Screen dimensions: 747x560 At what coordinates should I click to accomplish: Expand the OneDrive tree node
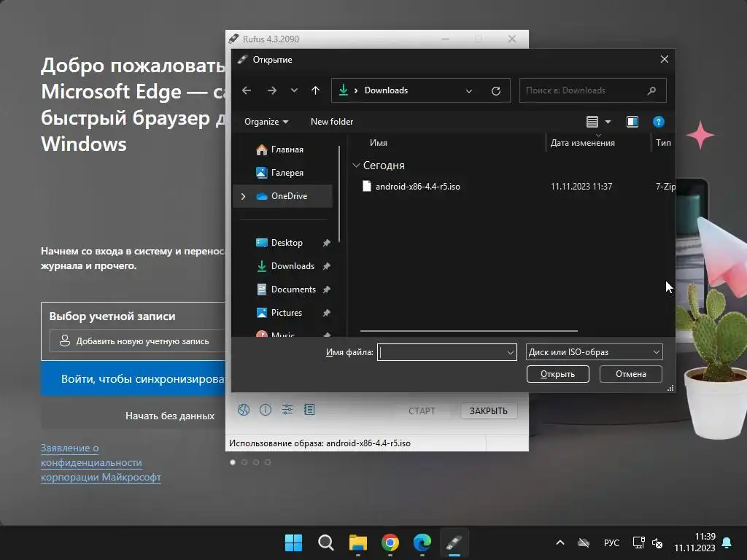tap(243, 196)
